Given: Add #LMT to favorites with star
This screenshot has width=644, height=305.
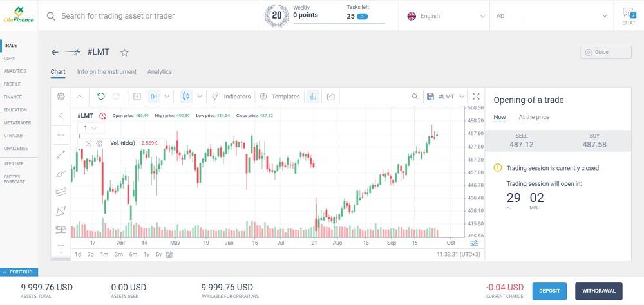Looking at the screenshot, I should 124,53.
